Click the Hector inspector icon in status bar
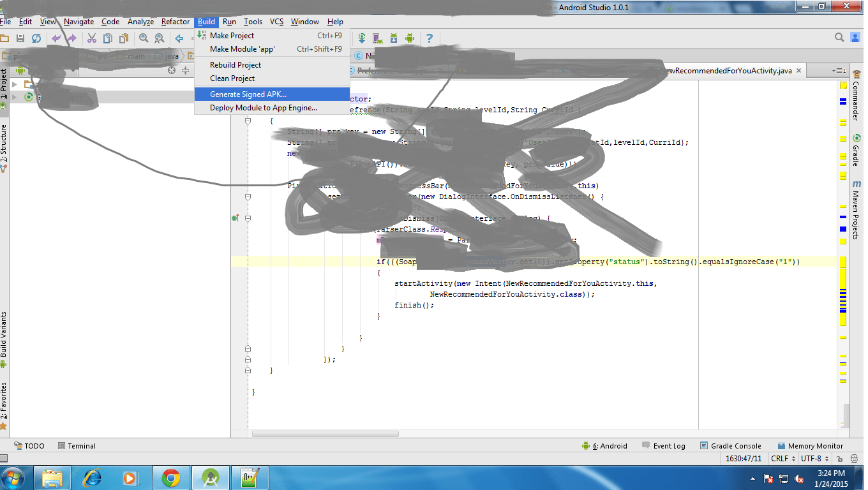Screen dimensions: 868x490 (853, 459)
